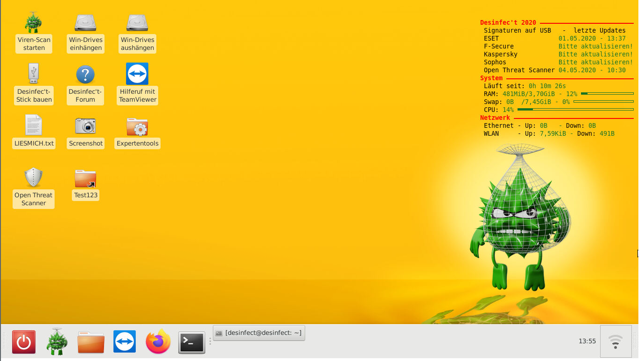Switch to the desinfect@desinfect terminal window button
Screen dimensions: 644x361
click(259, 333)
